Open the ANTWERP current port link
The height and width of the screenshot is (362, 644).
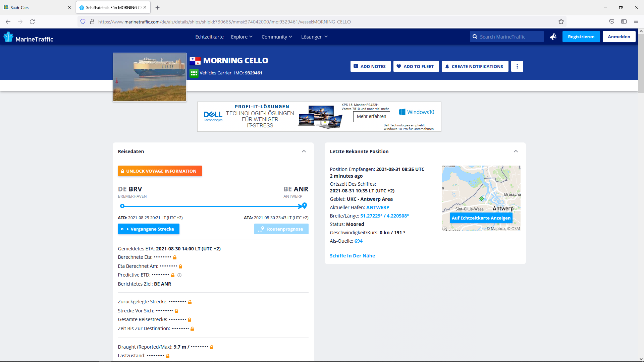[x=378, y=207]
